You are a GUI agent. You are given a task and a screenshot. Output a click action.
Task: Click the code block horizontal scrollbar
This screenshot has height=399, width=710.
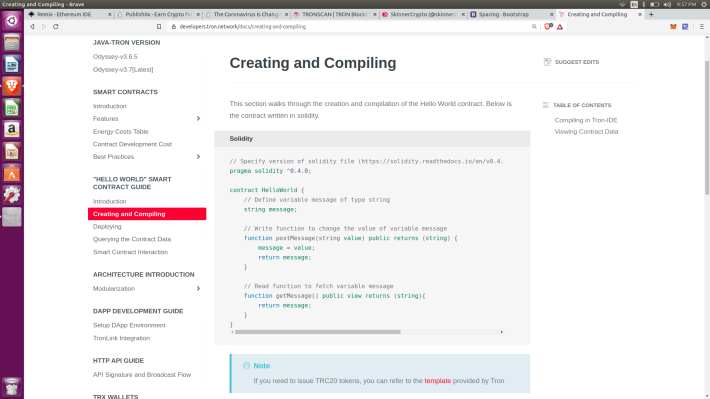point(317,332)
